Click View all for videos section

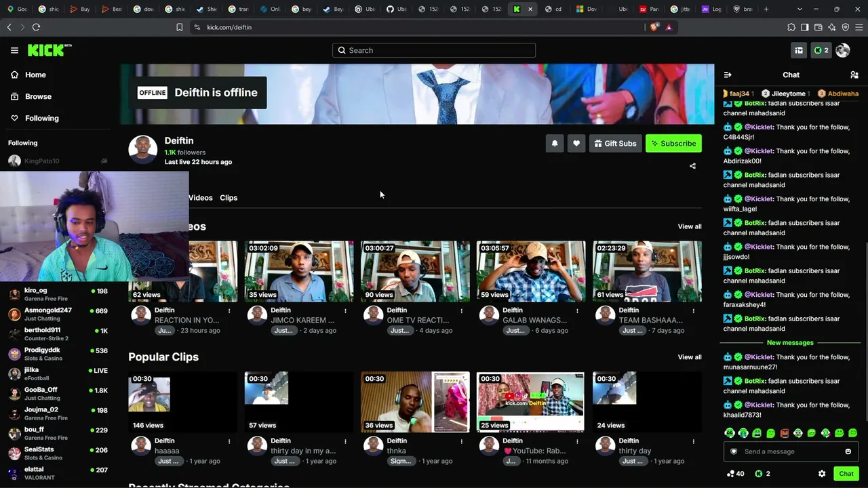[x=690, y=226]
